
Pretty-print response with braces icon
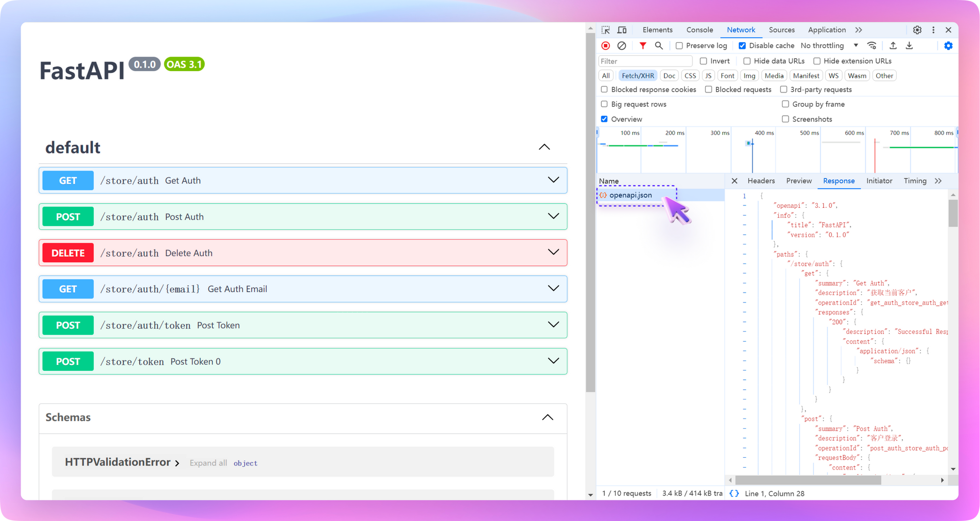(734, 494)
